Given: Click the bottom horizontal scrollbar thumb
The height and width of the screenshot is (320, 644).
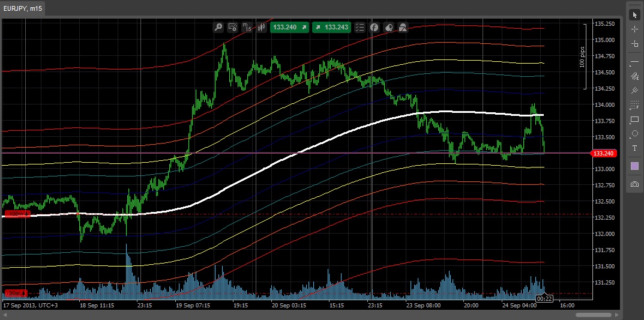Looking at the screenshot, I should [x=594, y=315].
